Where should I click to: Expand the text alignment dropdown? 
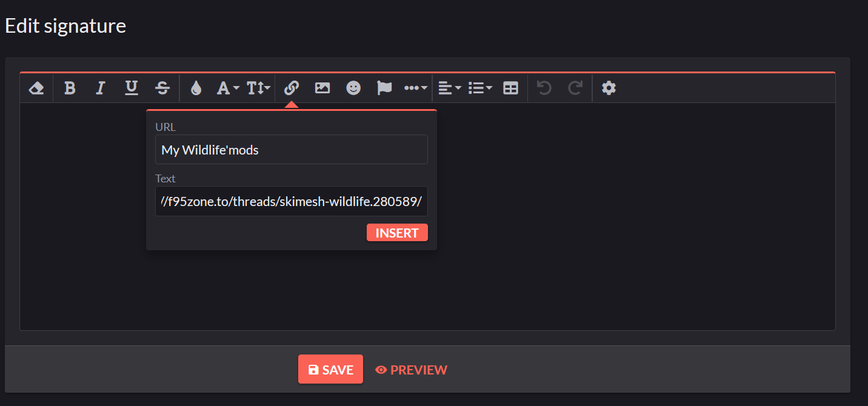coord(449,88)
